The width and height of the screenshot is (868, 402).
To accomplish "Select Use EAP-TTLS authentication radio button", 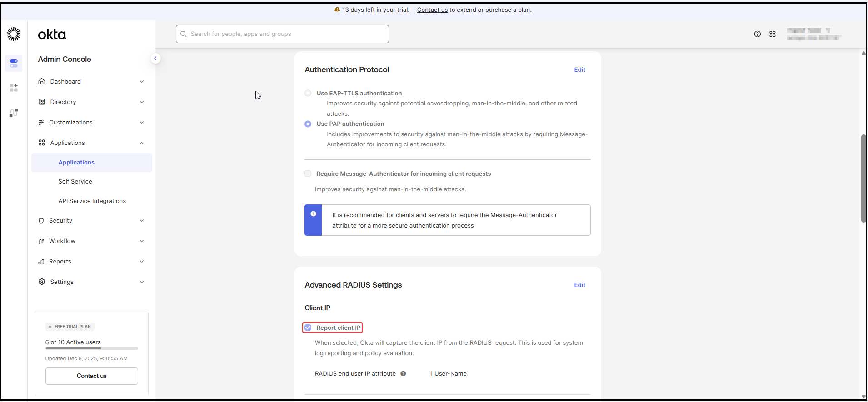I will click(x=308, y=93).
